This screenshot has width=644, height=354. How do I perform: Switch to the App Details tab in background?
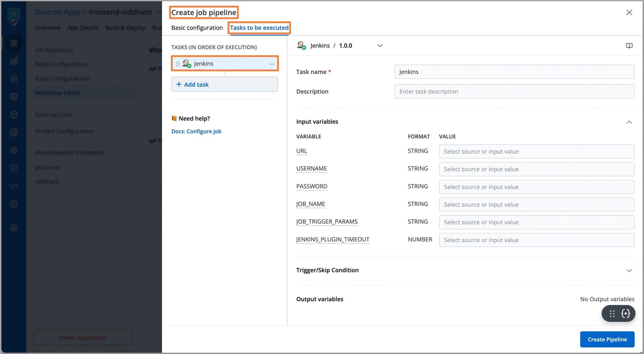pyautogui.click(x=83, y=28)
